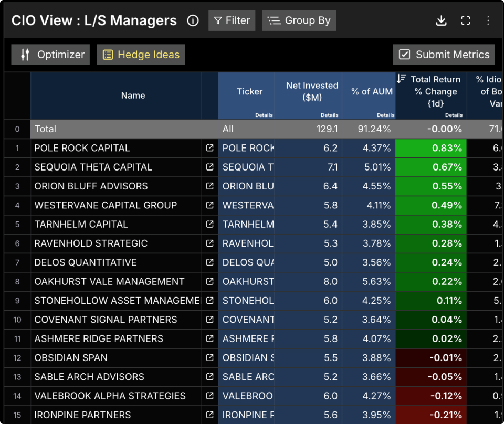Click the -0.12% total return cell
This screenshot has height=424, width=504.
[431, 396]
